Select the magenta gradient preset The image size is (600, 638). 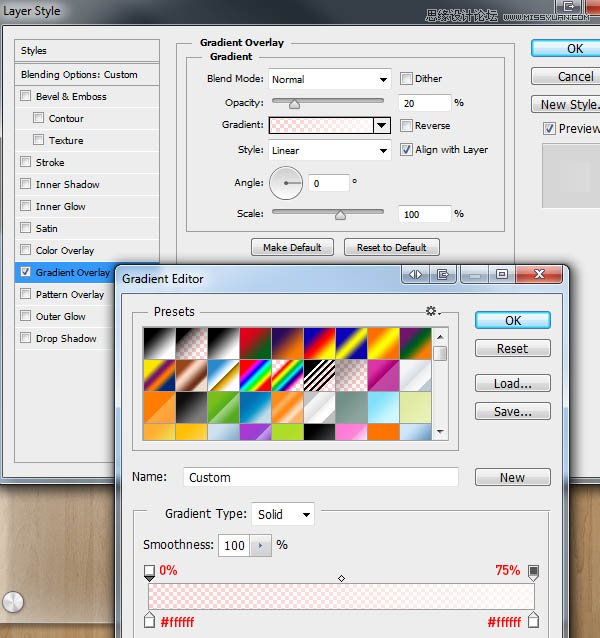(383, 375)
